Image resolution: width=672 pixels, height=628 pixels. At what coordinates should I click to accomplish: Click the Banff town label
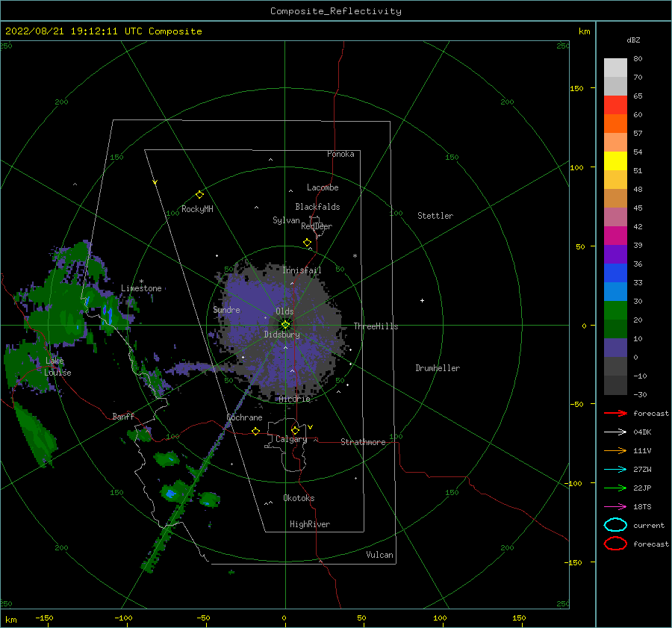point(123,417)
